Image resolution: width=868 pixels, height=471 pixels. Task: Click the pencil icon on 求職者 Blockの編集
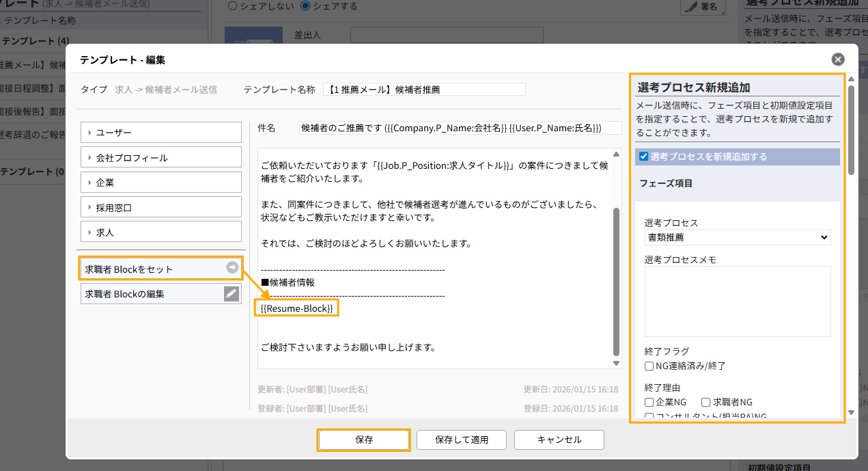point(232,294)
